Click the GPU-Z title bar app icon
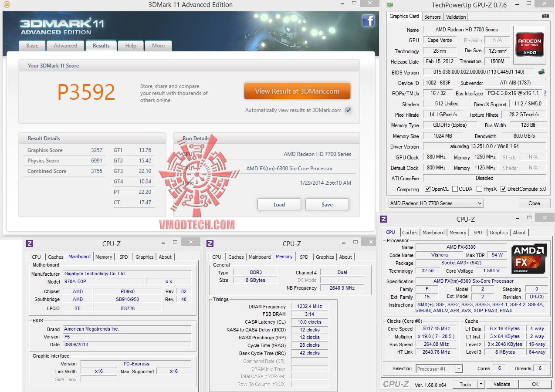555x392 pixels. pyautogui.click(x=389, y=5)
